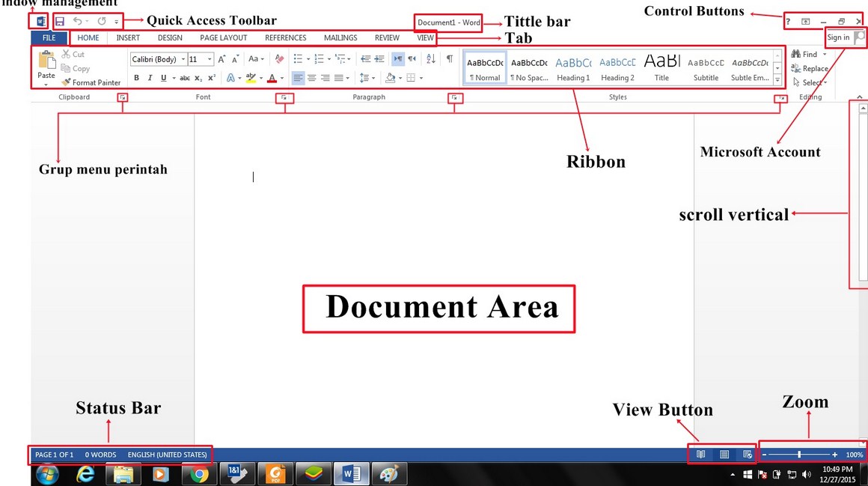Apply Subscript formatting
Viewport: 868px width, 486px height.
tap(198, 78)
